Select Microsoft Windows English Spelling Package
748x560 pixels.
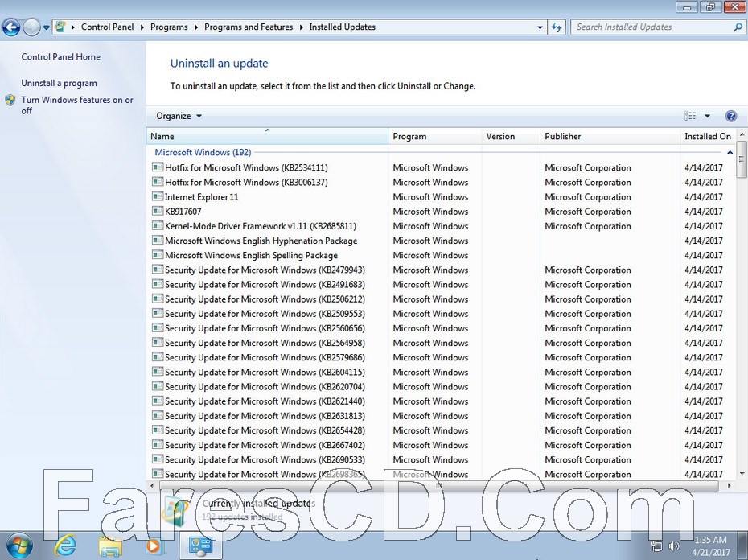pos(251,255)
